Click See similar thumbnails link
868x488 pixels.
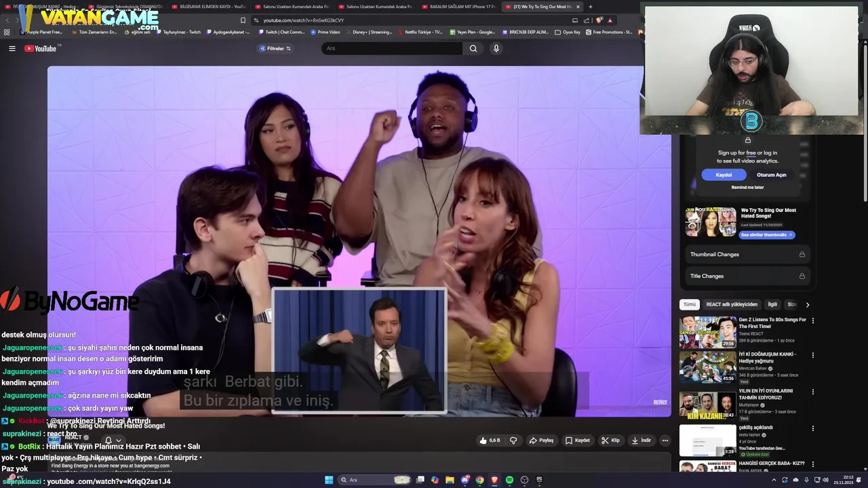pyautogui.click(x=766, y=235)
